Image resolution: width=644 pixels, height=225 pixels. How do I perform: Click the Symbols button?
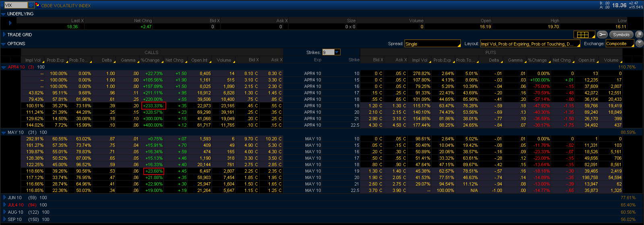pos(621,35)
